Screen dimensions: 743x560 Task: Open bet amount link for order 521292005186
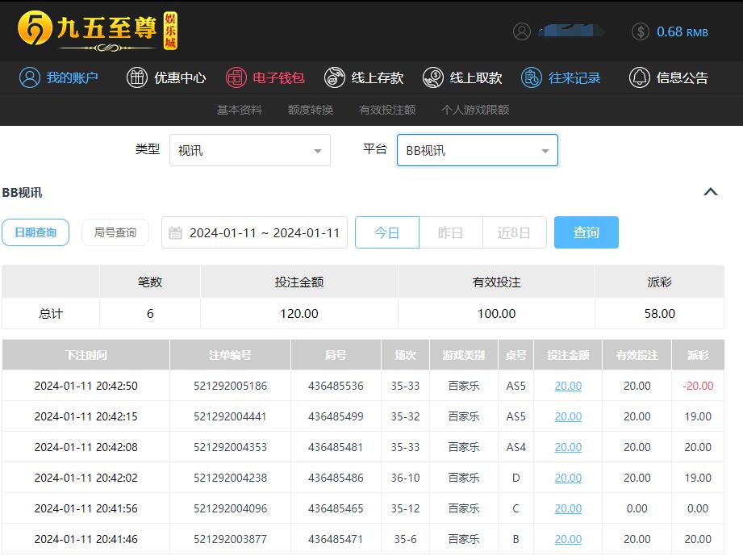[568, 386]
